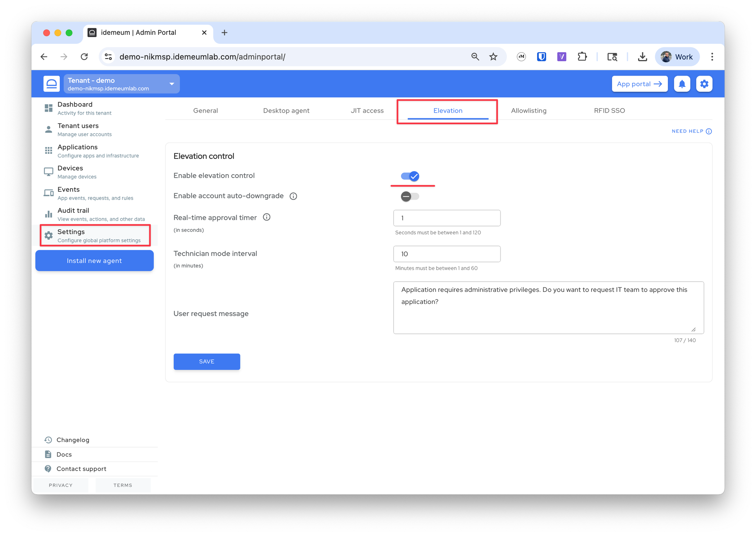The image size is (756, 536).
Task: Click the Technician mode interval input field
Action: tap(447, 254)
